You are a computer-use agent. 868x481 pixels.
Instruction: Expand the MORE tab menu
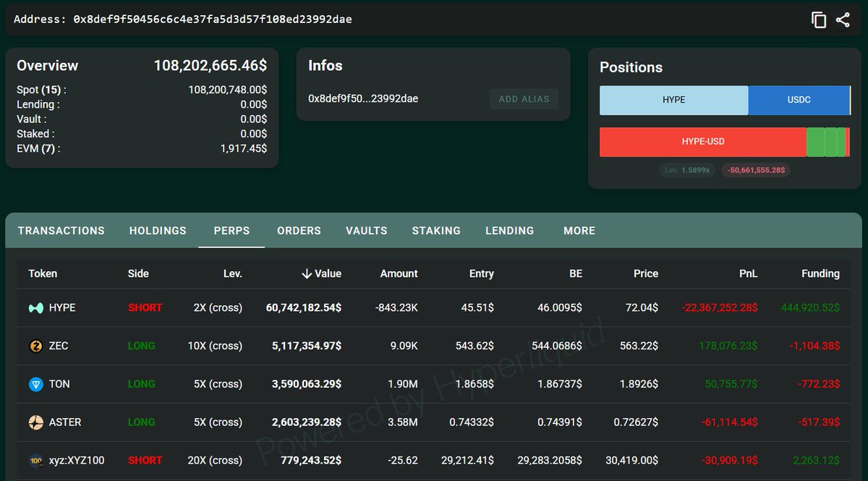click(579, 231)
